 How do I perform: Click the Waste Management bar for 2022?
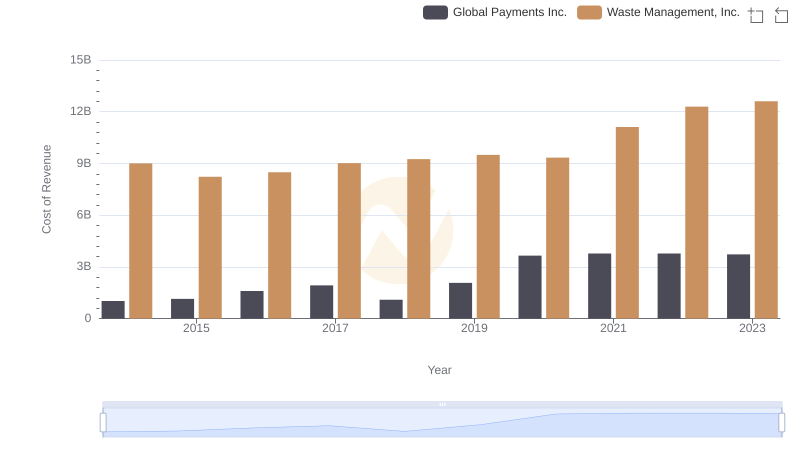[696, 212]
